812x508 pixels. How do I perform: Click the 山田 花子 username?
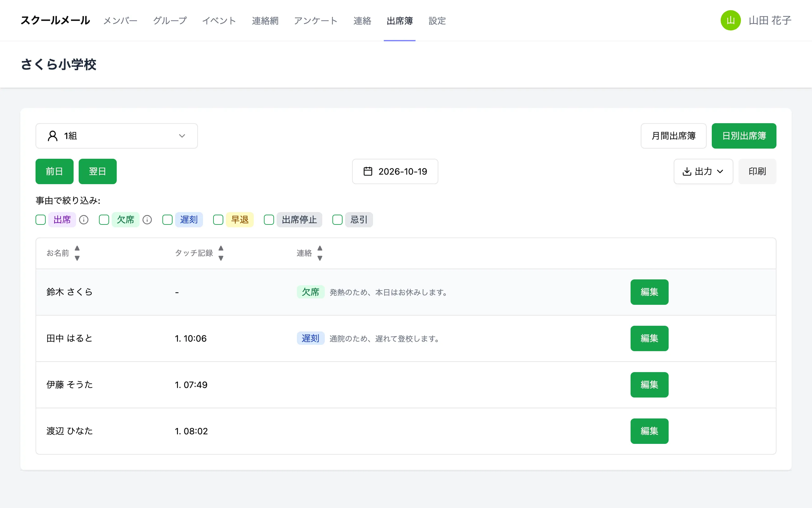click(770, 21)
